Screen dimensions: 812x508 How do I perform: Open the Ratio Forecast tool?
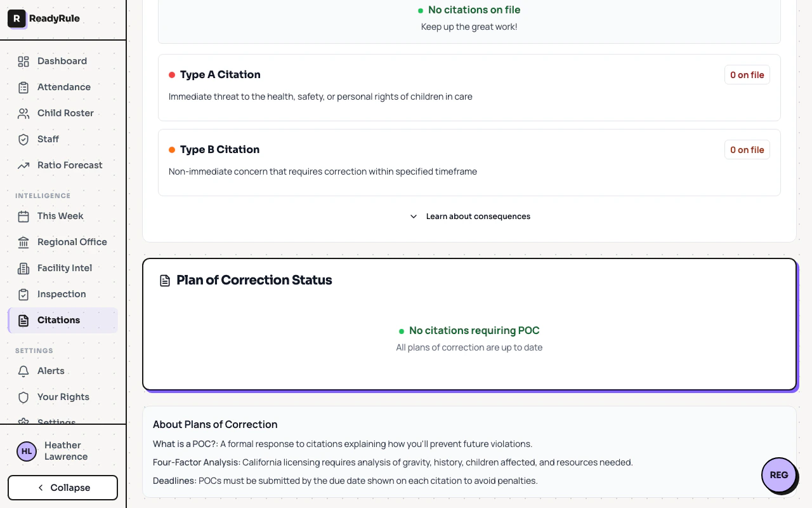pyautogui.click(x=69, y=165)
